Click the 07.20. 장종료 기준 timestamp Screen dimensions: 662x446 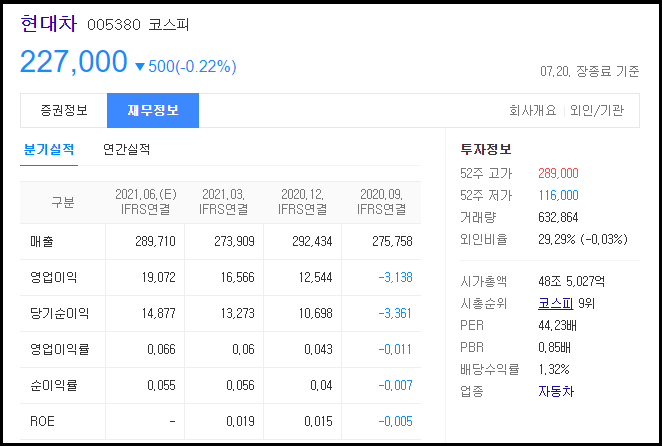[x=589, y=71]
